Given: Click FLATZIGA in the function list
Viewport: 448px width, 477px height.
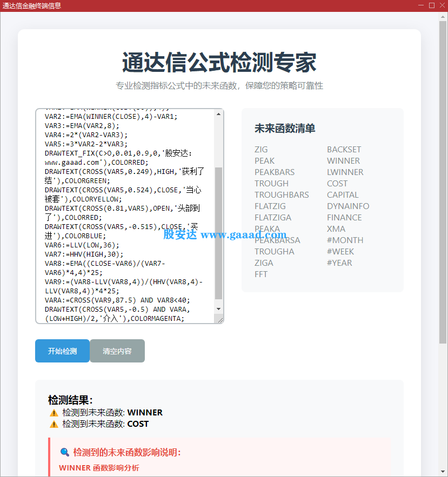Looking at the screenshot, I should point(273,218).
